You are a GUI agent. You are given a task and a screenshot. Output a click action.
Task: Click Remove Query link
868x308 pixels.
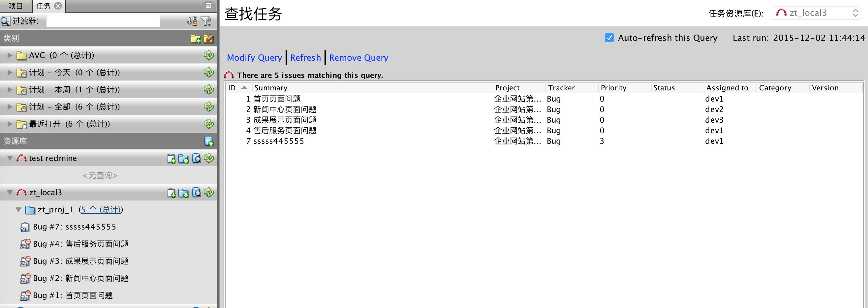[x=358, y=58]
